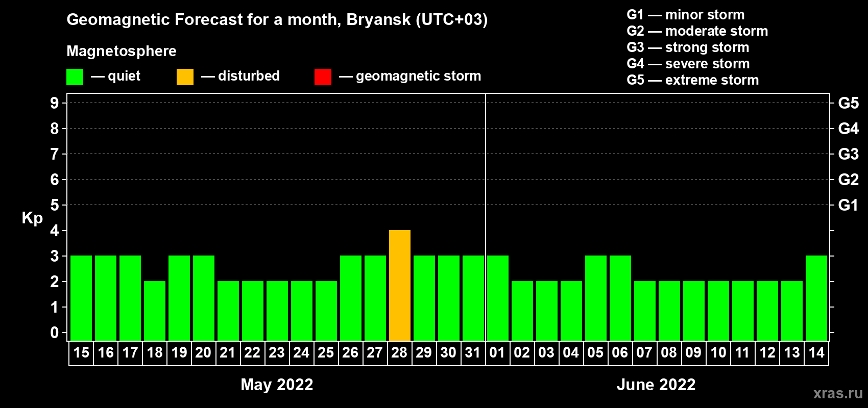This screenshot has width=868, height=408.
Task: Click the green bar for June 14
Action: pyautogui.click(x=816, y=298)
